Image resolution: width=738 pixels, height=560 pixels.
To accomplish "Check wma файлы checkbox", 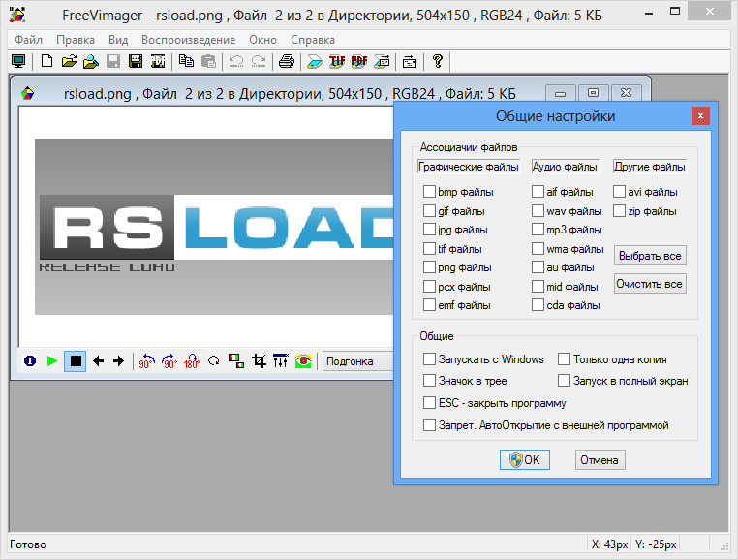I will click(538, 248).
